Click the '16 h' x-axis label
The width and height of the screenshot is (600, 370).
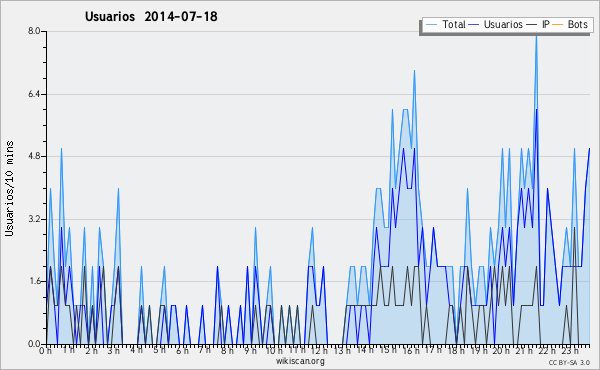[411, 350]
